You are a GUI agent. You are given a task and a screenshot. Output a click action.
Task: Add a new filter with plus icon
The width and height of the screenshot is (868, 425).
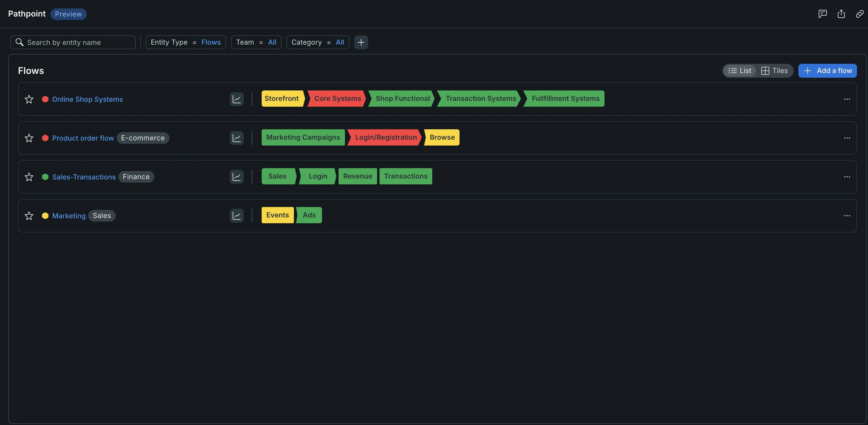pyautogui.click(x=361, y=42)
